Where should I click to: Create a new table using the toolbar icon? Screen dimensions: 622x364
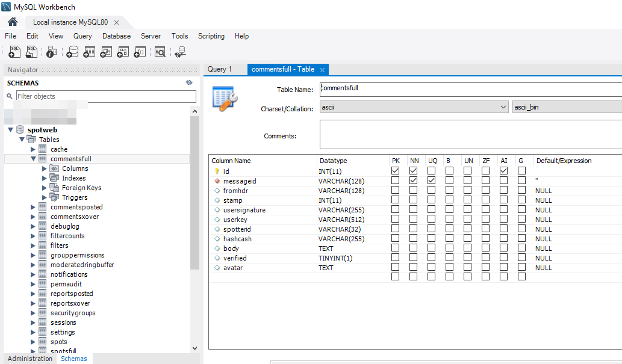89,52
